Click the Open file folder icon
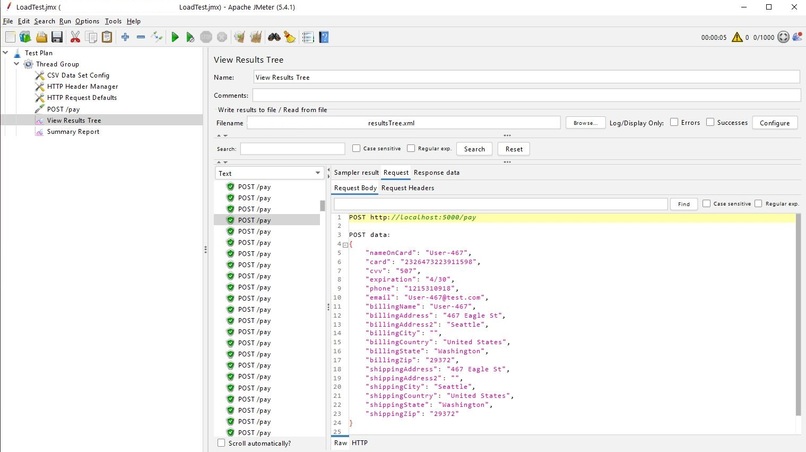Viewport: 806px width, 452px height. coord(41,37)
